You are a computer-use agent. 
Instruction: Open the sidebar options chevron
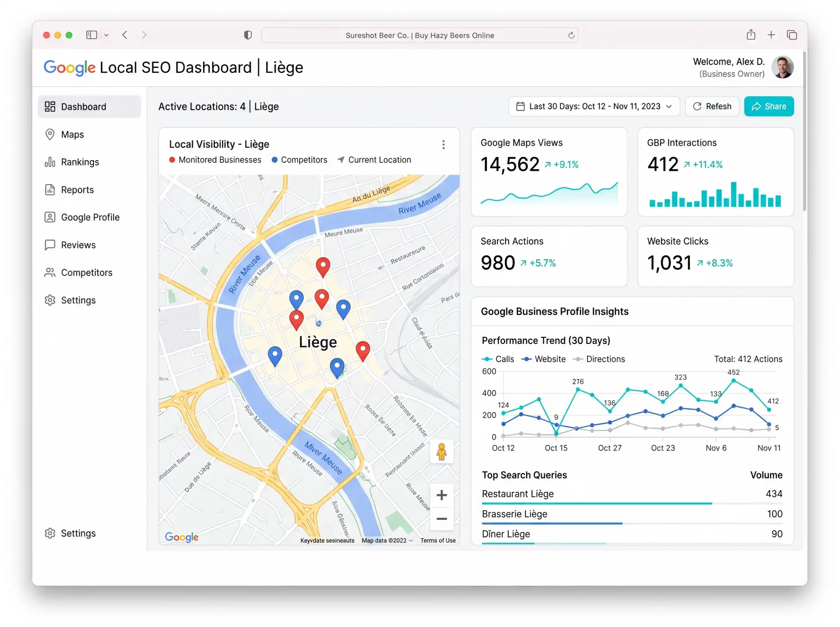pyautogui.click(x=106, y=35)
